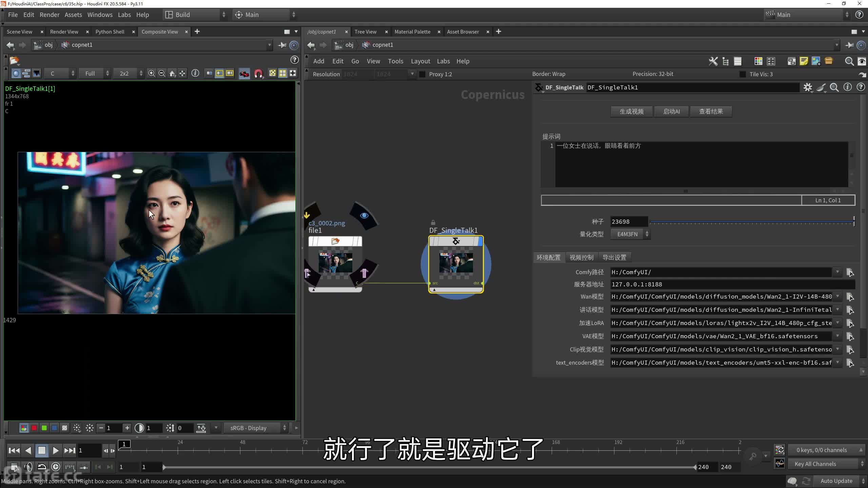Click the network editor search magnifier icon
The image size is (868, 488).
pos(849,61)
